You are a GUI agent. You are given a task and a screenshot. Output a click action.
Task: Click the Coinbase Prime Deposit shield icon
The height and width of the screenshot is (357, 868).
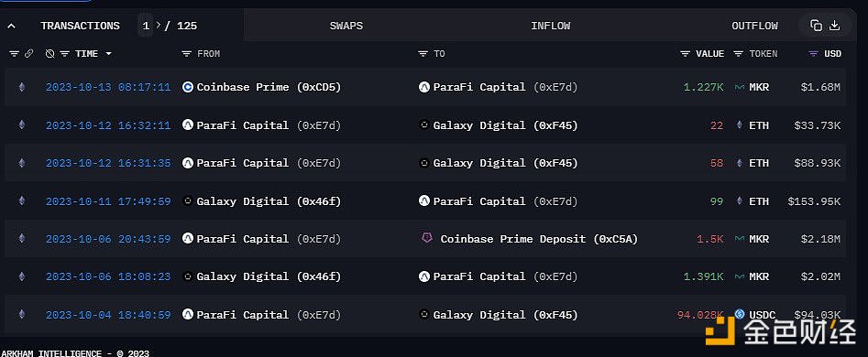click(425, 239)
